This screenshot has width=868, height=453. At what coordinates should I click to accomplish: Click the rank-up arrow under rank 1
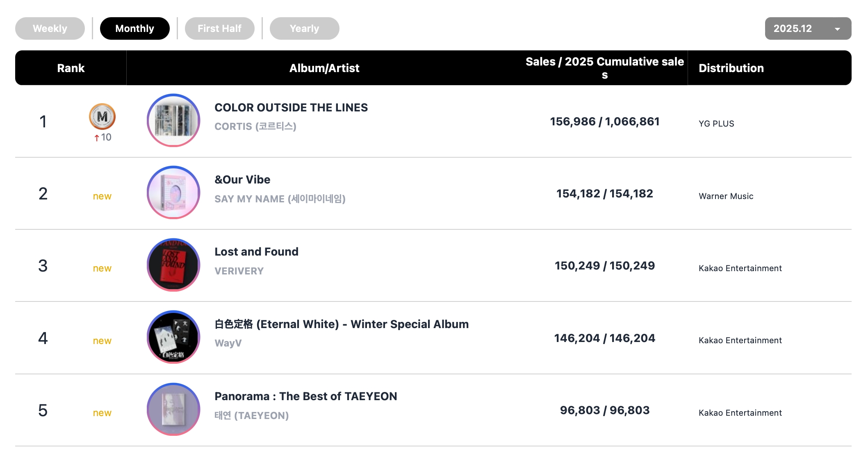pos(97,138)
